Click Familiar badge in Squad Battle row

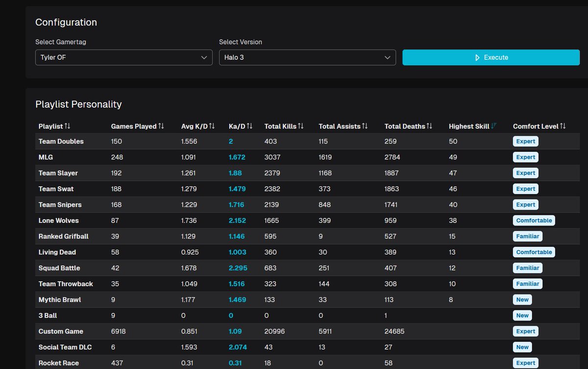point(527,268)
